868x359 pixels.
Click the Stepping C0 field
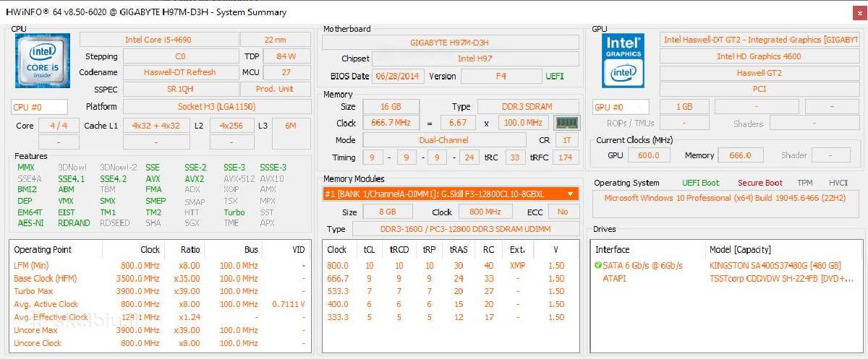(x=180, y=56)
